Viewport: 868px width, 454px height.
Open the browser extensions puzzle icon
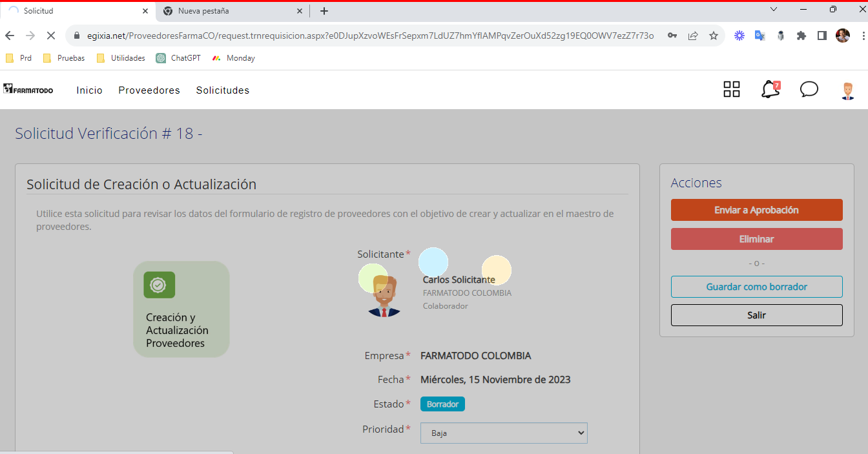tap(801, 36)
